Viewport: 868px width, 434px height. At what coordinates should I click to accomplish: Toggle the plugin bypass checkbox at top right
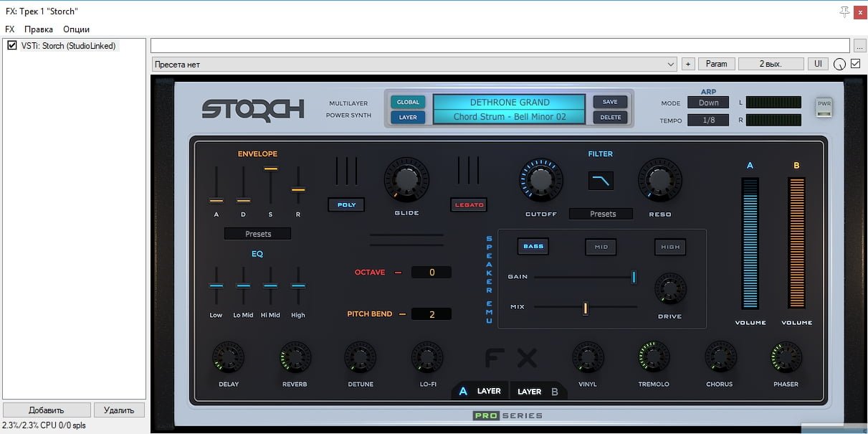coord(856,64)
